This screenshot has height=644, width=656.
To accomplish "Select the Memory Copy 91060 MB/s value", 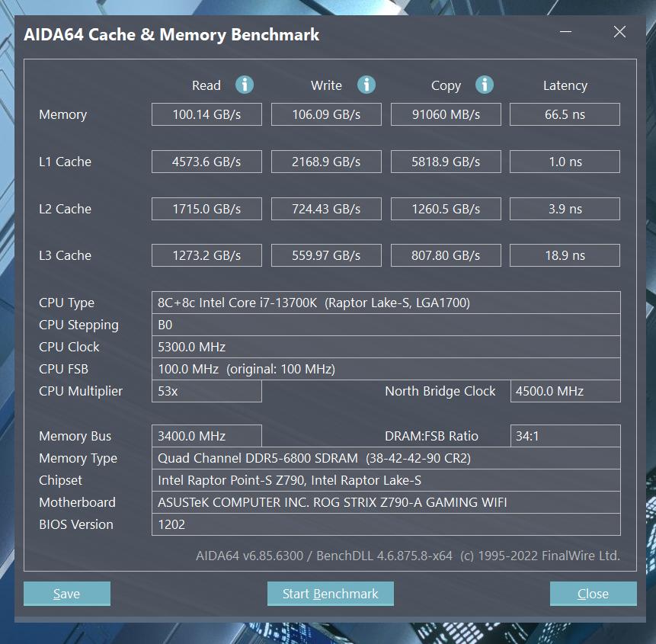I will tap(446, 114).
